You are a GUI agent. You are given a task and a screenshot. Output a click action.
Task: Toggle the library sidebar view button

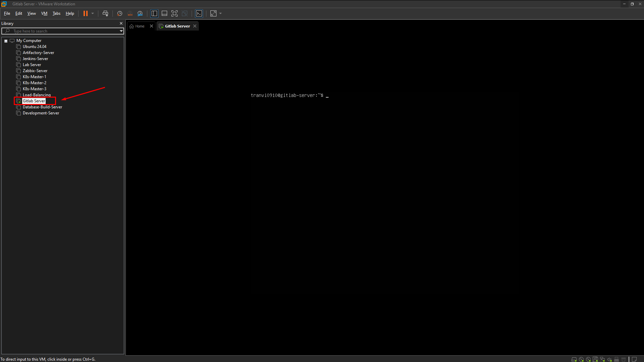point(154,13)
